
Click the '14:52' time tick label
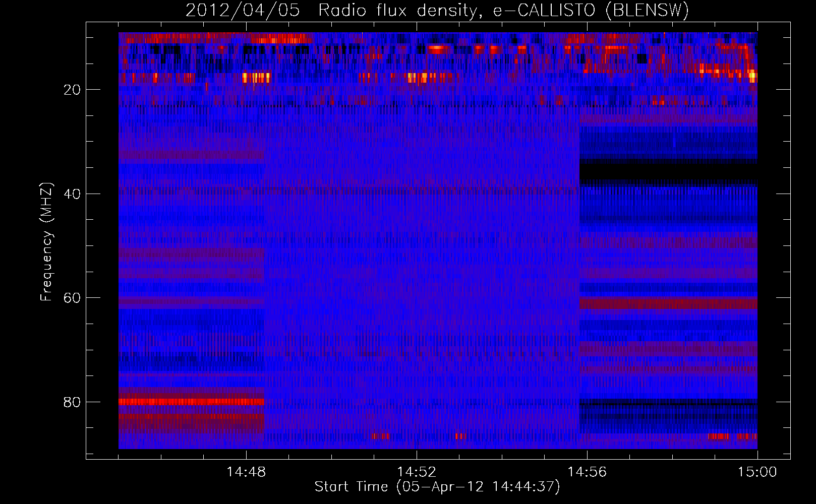coord(417,472)
